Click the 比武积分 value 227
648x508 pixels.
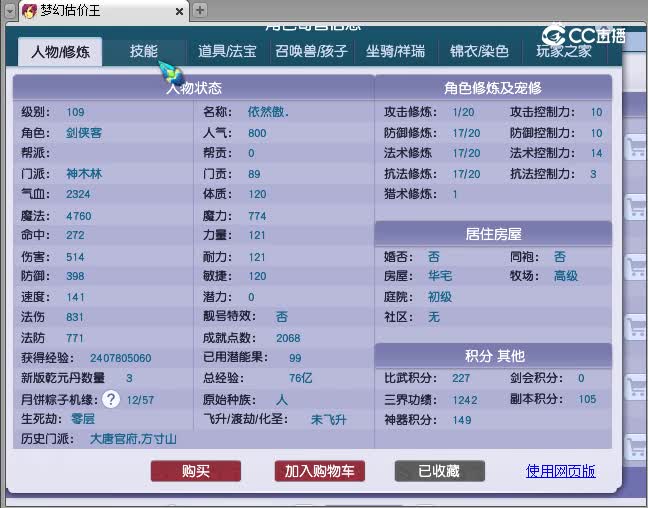click(x=461, y=378)
